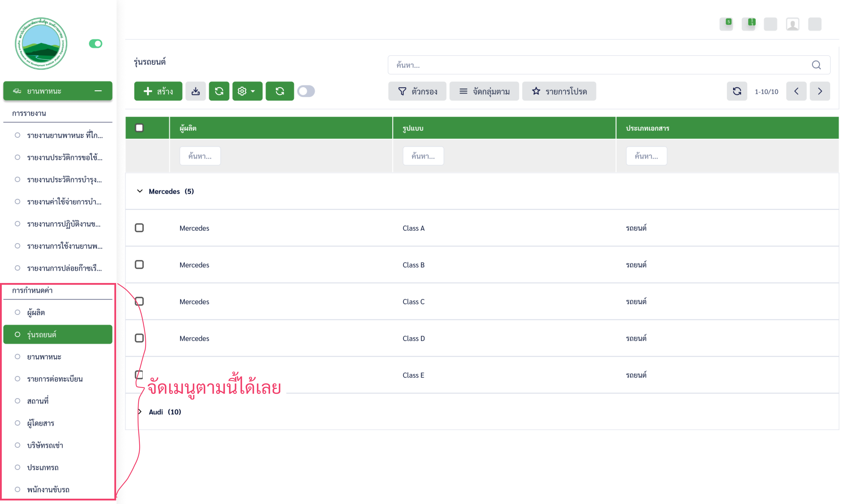Enable the gray toolbar toggle switch
This screenshot has width=851, height=504.
click(306, 91)
